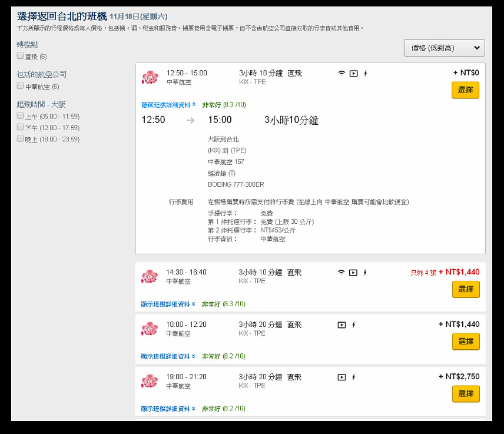Screen dimensions: 504x434
Task: Click the + NT$2,750 price text
Action: (x=459, y=376)
